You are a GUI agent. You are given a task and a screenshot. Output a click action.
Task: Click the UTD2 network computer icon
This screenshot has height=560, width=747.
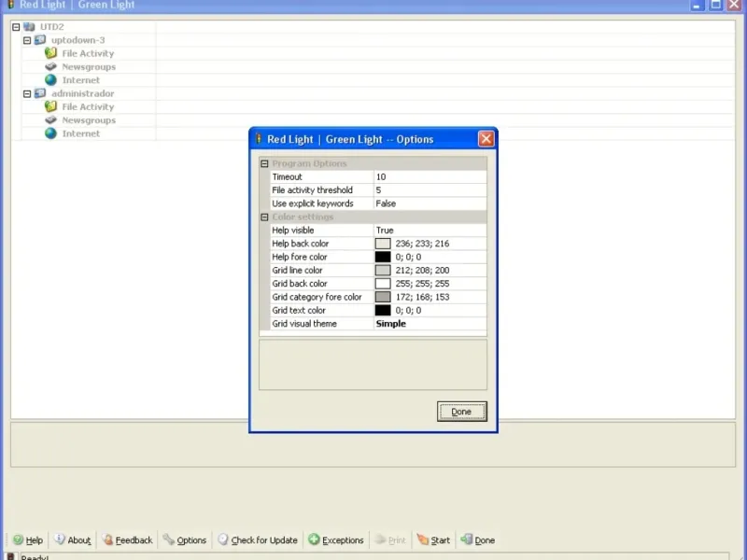click(29, 27)
